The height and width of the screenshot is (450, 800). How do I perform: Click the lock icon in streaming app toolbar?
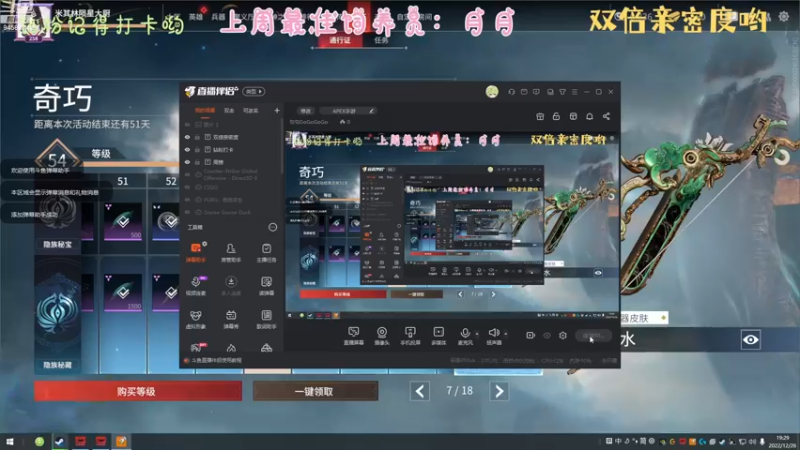556,116
